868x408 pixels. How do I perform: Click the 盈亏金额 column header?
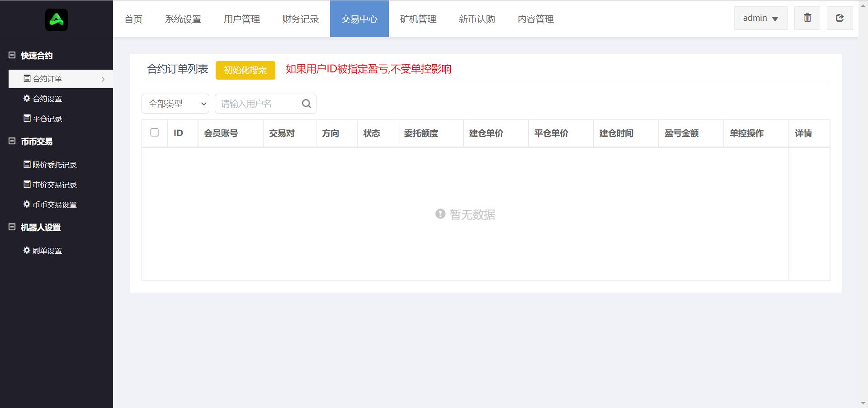[x=681, y=133]
